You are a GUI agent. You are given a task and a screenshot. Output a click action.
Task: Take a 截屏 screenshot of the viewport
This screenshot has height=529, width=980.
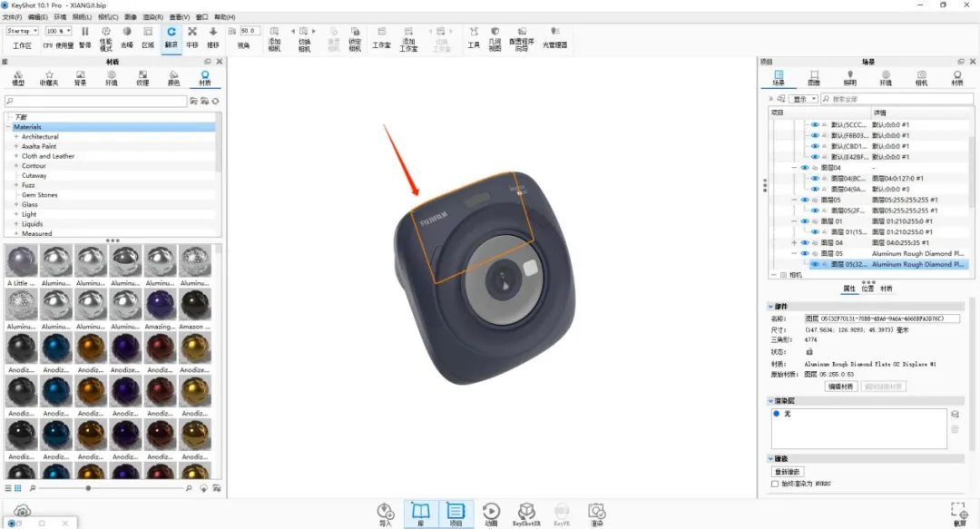(x=959, y=514)
